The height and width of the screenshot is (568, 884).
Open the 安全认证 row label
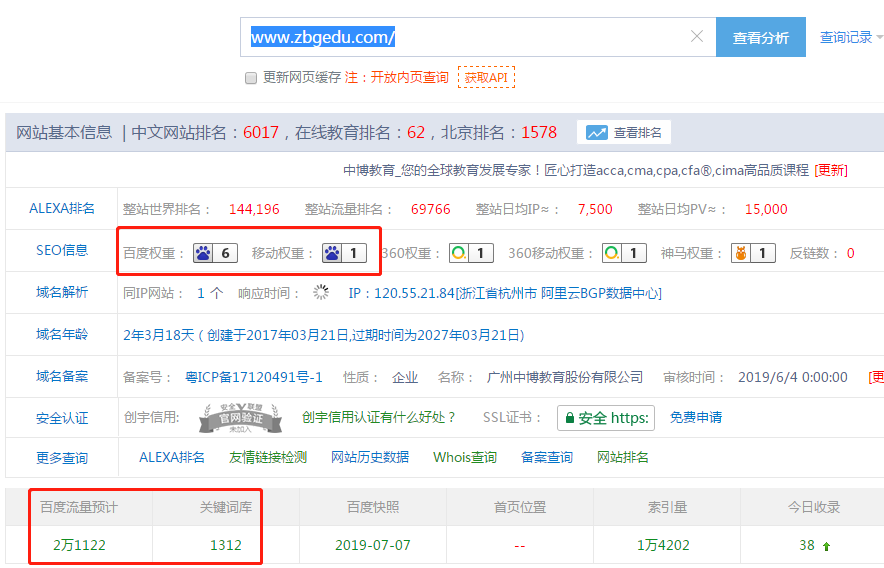click(62, 419)
